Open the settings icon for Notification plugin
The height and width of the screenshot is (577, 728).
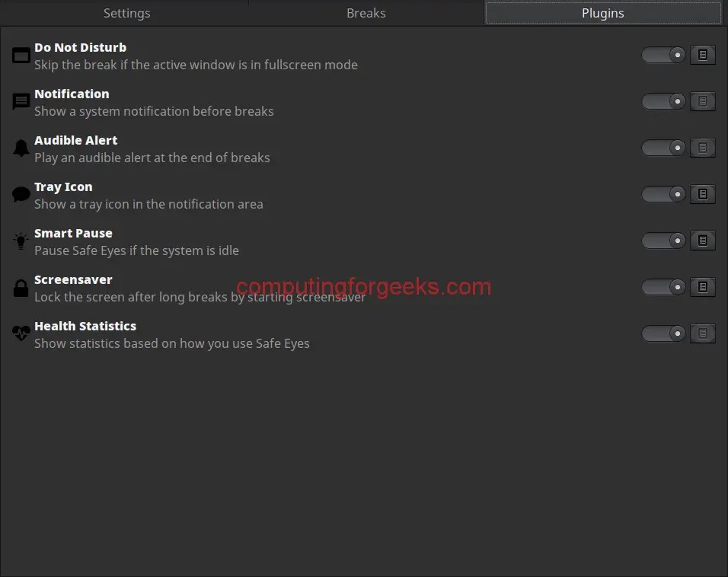702,101
